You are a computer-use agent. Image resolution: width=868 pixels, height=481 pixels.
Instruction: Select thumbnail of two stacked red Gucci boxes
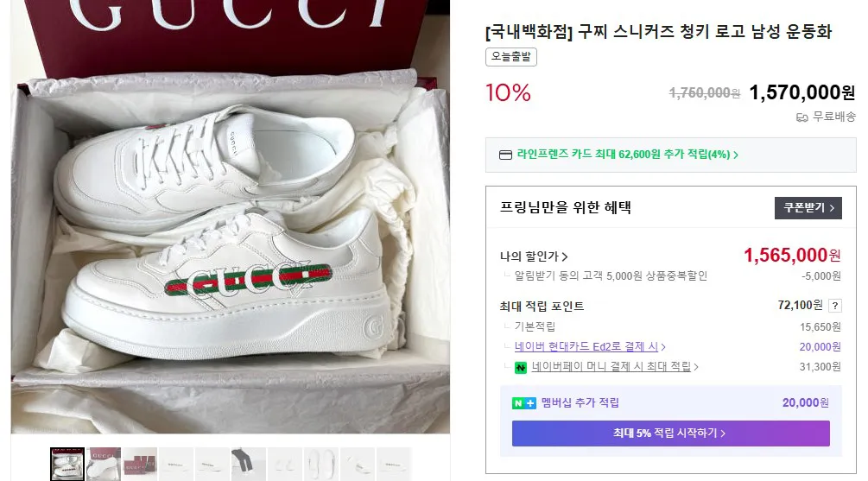click(x=140, y=464)
